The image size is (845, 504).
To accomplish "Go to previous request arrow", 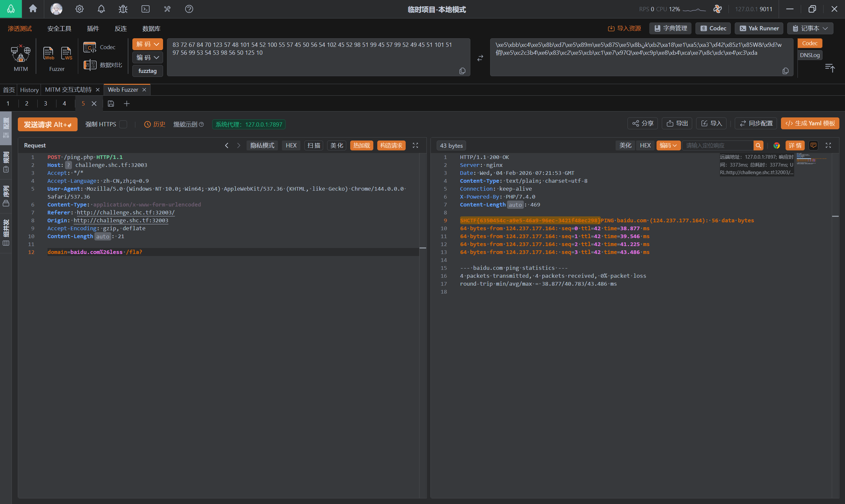I will tap(227, 145).
